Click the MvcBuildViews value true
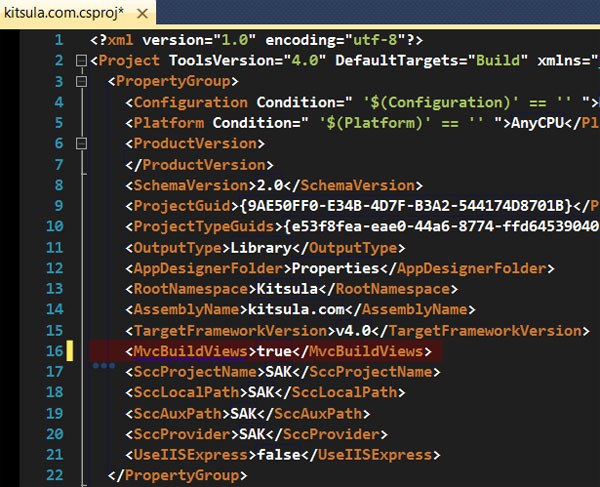The height and width of the screenshot is (487, 600). point(274,351)
